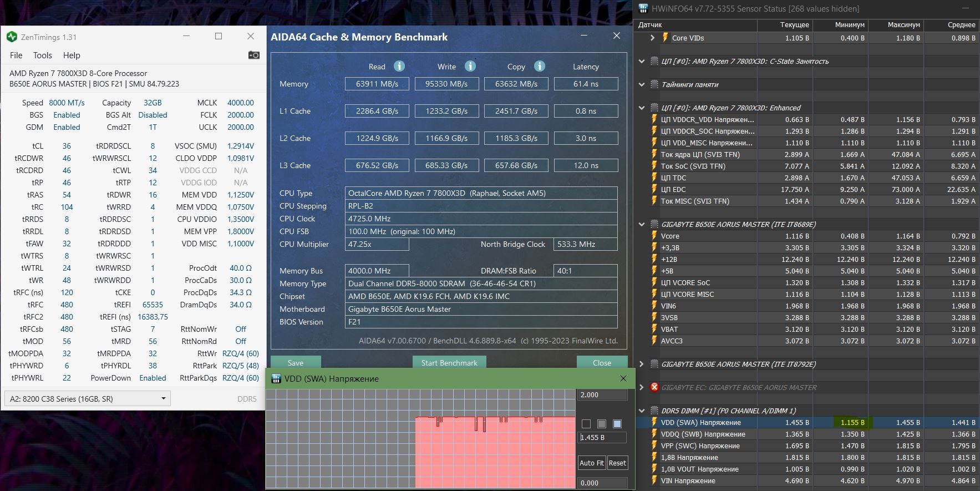Screen dimensions: 980x491
Task: Collapse the ЦП [#0] C-State Занятость group
Action: 642,61
